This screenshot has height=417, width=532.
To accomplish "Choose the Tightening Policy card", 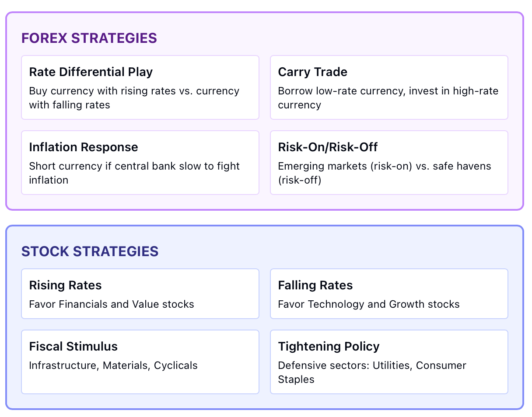I will point(389,362).
